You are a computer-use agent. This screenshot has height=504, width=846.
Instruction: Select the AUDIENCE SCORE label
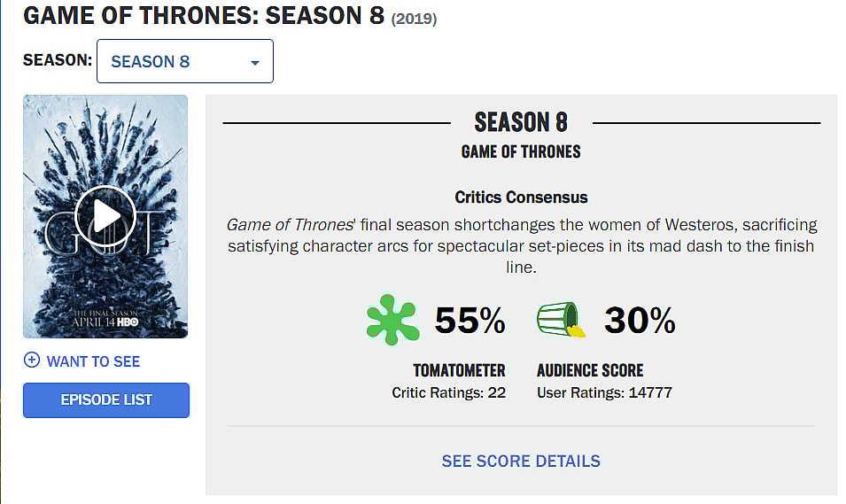click(590, 370)
